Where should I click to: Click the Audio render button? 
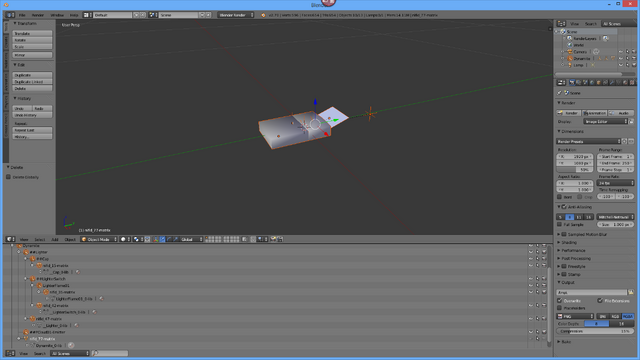[621, 113]
